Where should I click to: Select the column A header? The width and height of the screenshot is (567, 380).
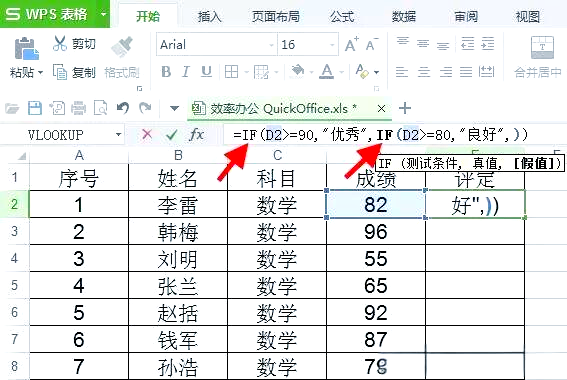point(79,155)
